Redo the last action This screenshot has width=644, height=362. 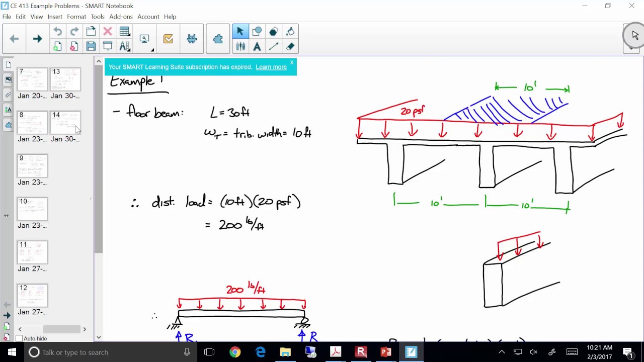click(x=74, y=32)
